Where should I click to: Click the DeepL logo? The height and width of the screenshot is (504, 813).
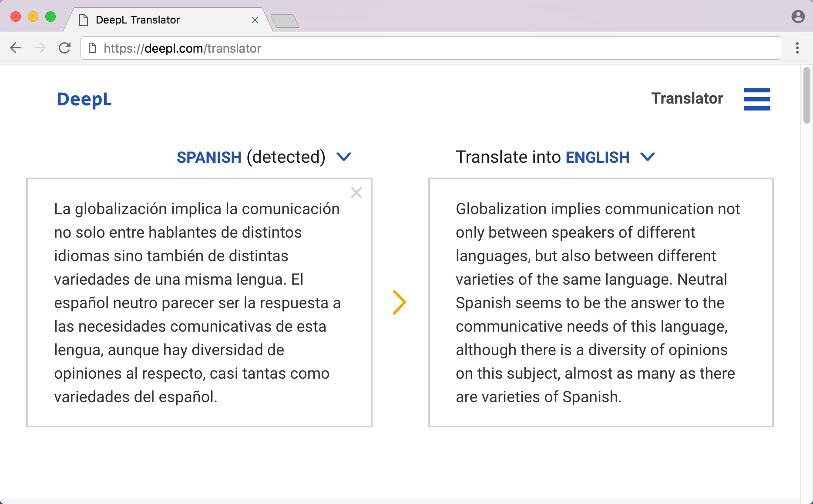click(84, 99)
